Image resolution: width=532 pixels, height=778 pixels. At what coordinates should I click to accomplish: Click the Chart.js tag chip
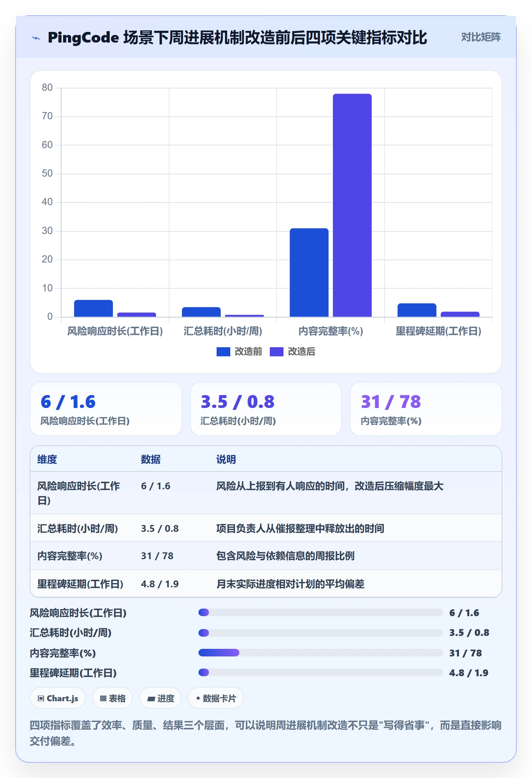point(58,698)
